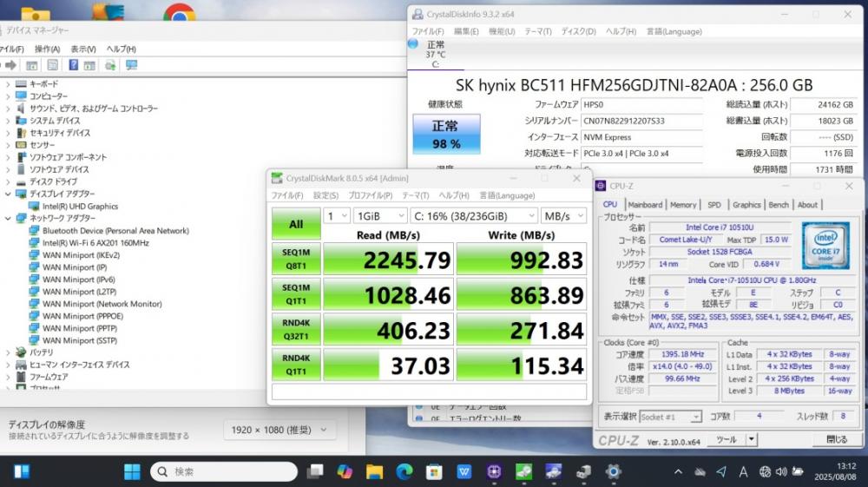Open Copilot from the taskbar
Screen dimensions: 868x487
[345, 471]
